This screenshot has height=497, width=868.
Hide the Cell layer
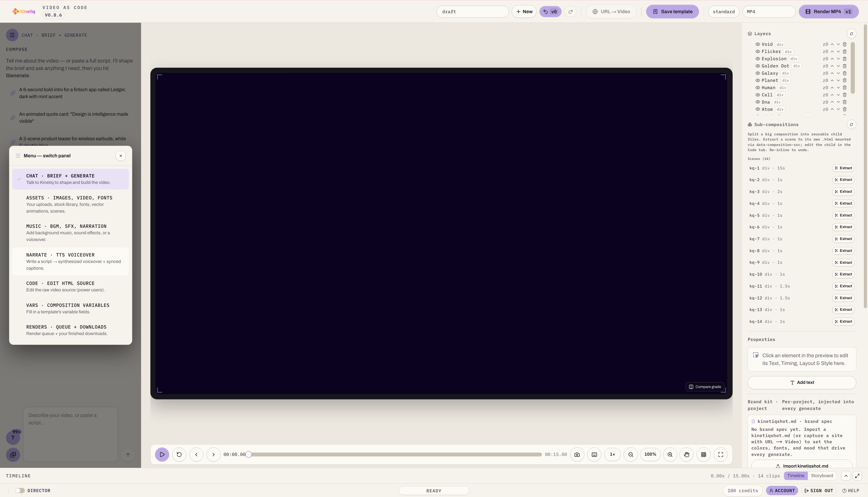(757, 95)
